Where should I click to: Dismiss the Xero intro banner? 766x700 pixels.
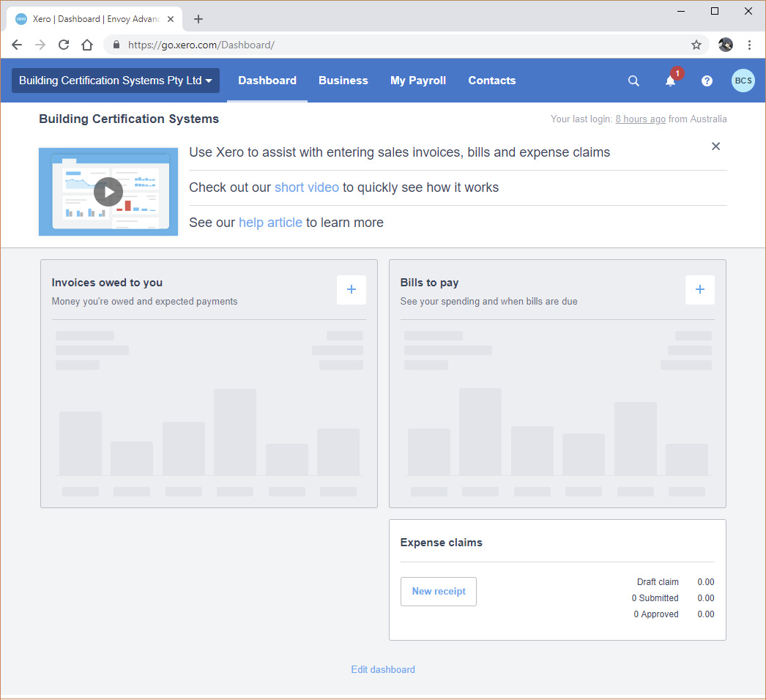pos(715,146)
